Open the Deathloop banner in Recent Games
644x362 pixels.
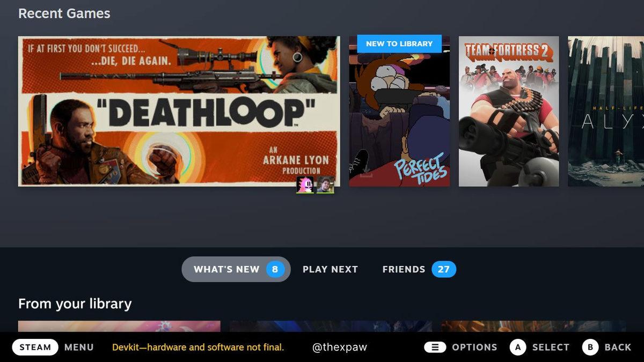(x=179, y=111)
